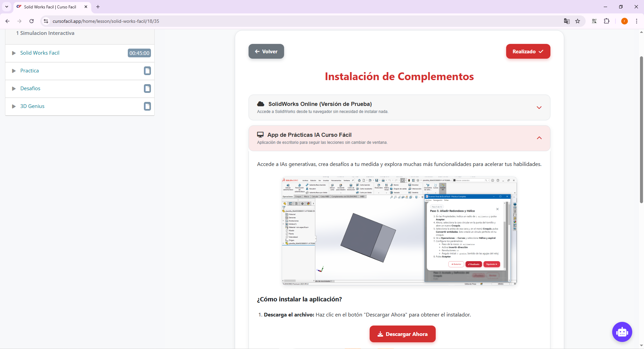Reload the current page

(x=32, y=21)
